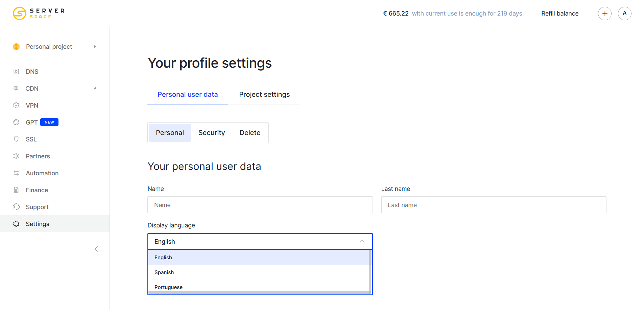The image size is (644, 310).
Task: Click the Refill balance button
Action: (x=560, y=14)
